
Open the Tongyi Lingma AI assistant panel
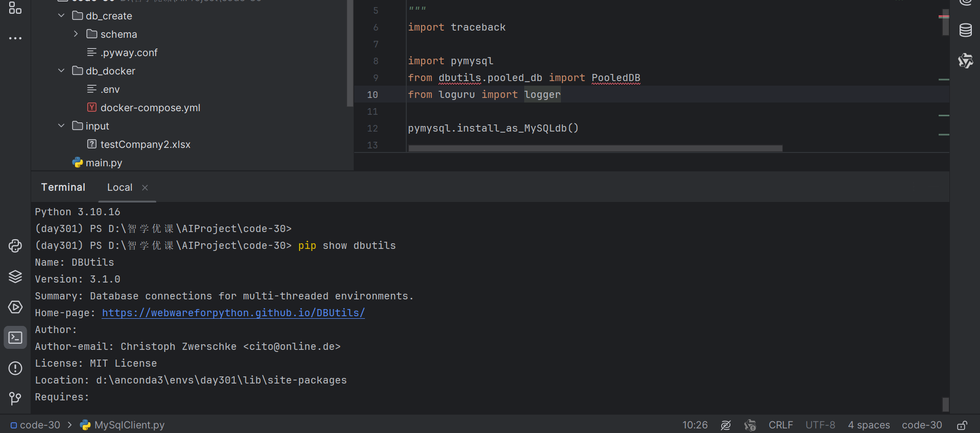[965, 61]
